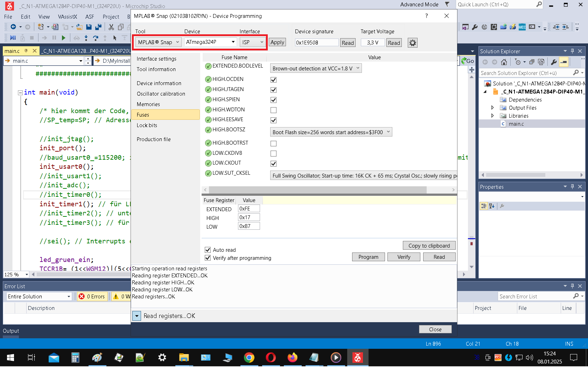This screenshot has width=588, height=367.
Task: Select the Lock bits section
Action: pyautogui.click(x=166, y=125)
